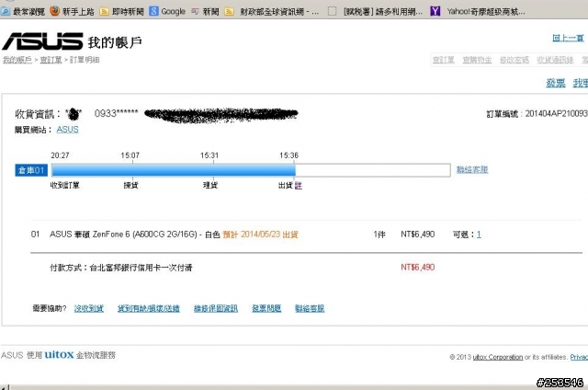This screenshot has height=390, width=588.
Task: Go back via the 回上一頁 link
Action: (x=568, y=38)
